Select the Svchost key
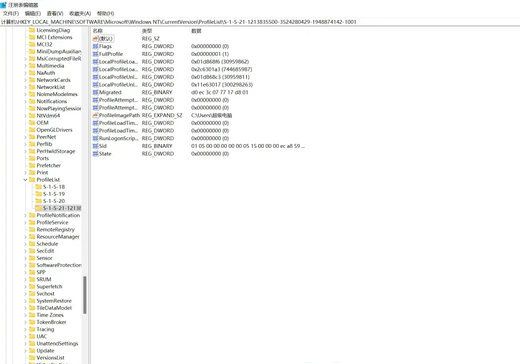 click(45, 294)
